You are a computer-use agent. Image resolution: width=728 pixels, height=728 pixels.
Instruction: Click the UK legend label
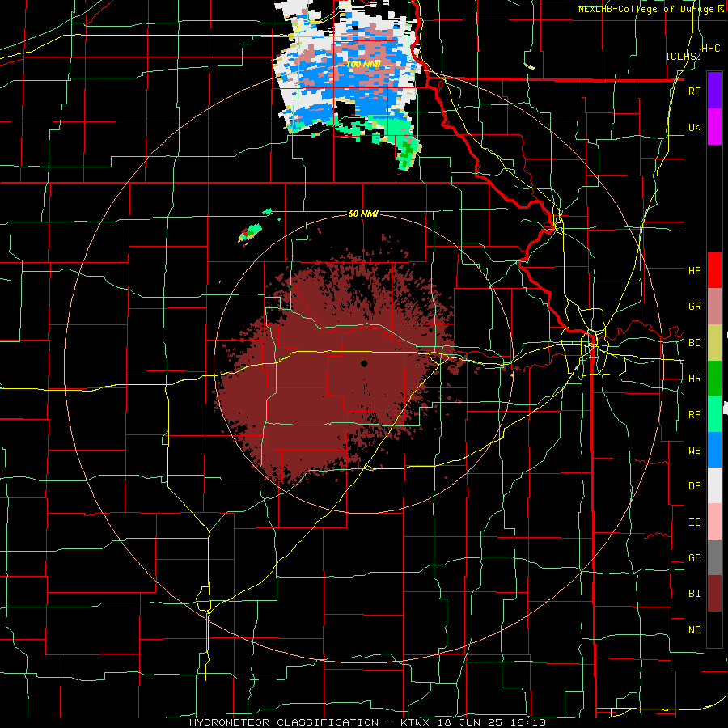[x=694, y=127]
